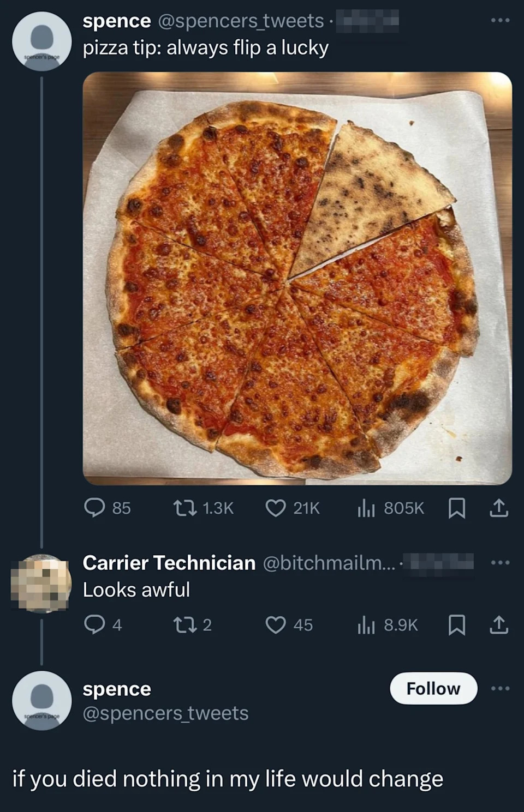View analytics for the 8.9K views reply

coord(365,625)
